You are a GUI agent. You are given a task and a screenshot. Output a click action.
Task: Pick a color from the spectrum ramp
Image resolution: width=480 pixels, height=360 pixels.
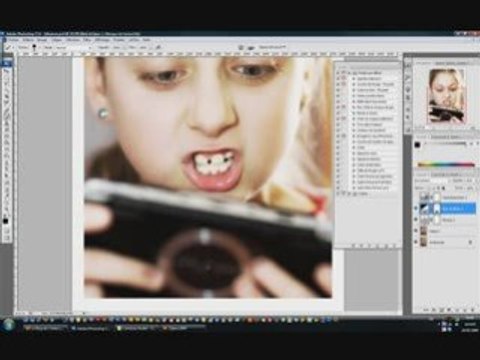[446, 164]
